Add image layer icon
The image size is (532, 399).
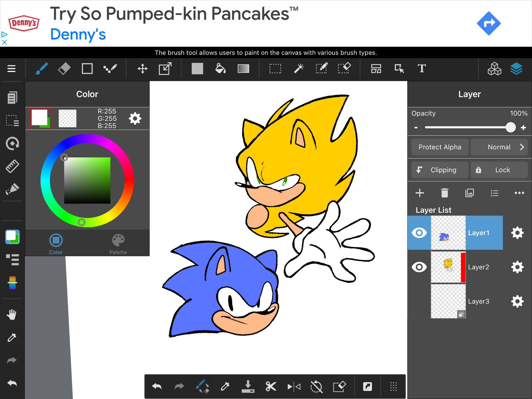point(469,193)
